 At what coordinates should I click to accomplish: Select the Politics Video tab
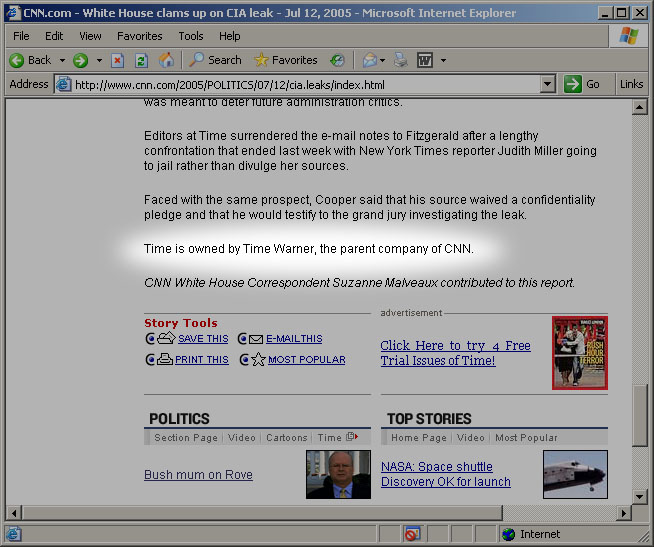241,438
